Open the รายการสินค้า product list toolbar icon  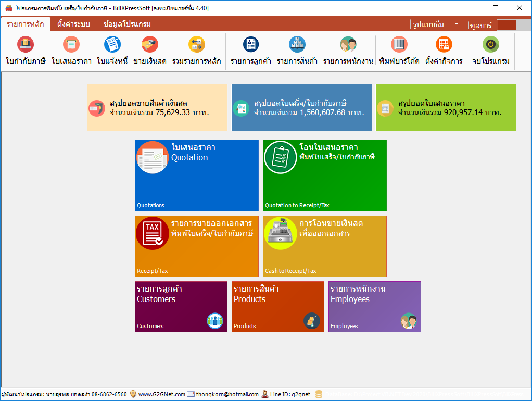(x=297, y=44)
